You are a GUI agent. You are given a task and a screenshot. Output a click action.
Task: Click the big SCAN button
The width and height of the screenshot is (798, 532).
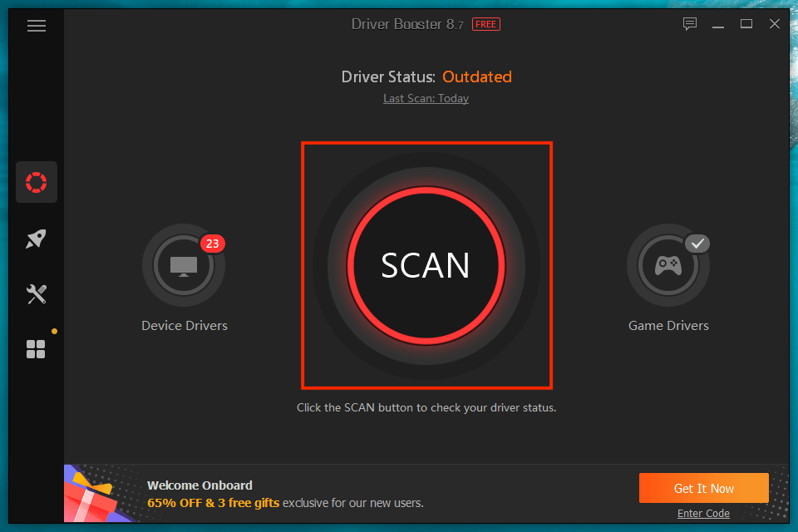point(426,265)
